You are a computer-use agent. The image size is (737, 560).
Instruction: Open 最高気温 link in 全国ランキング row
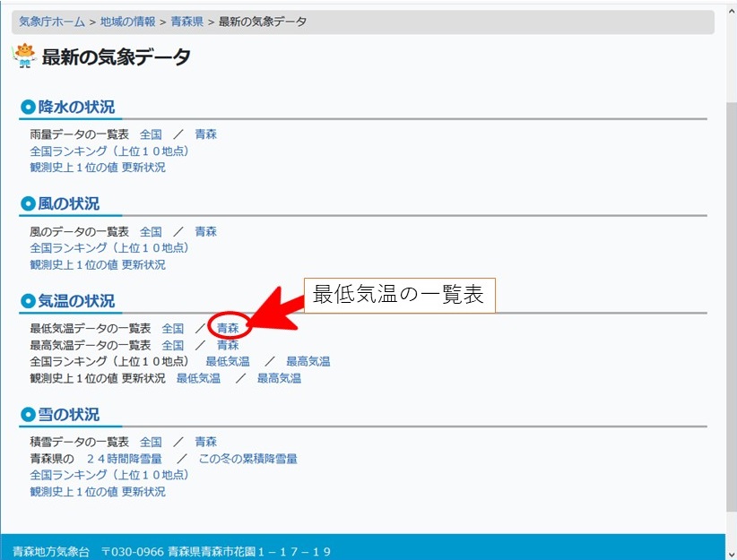tap(308, 362)
